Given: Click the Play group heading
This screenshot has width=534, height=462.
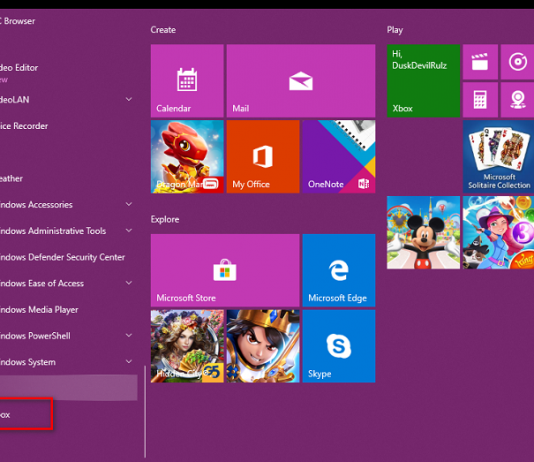Looking at the screenshot, I should pyautogui.click(x=395, y=30).
